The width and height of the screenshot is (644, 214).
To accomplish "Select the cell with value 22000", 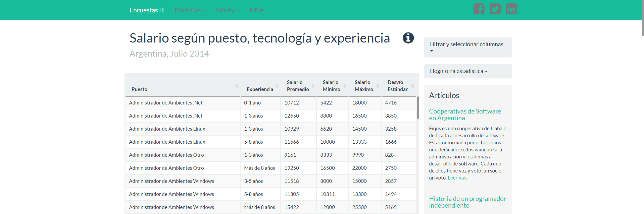I will click(365, 168).
